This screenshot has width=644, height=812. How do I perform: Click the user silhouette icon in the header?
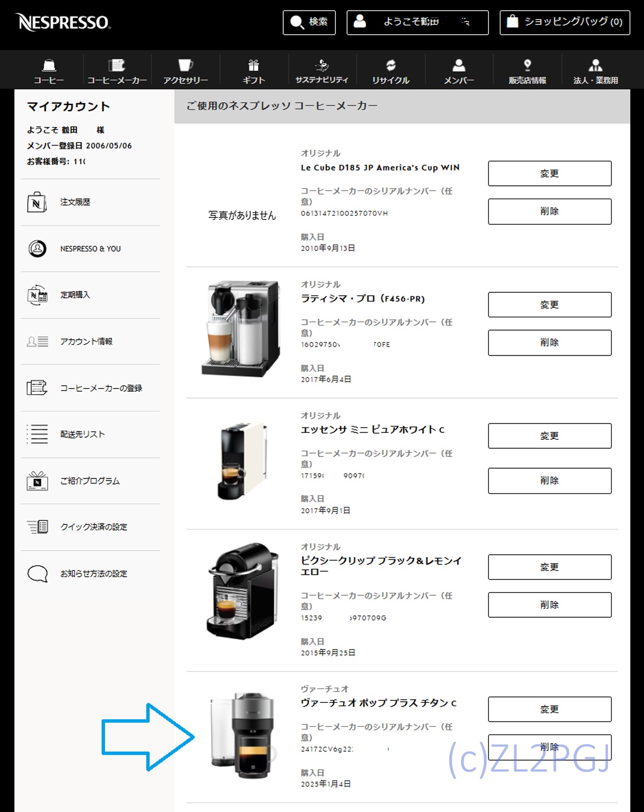tap(360, 21)
